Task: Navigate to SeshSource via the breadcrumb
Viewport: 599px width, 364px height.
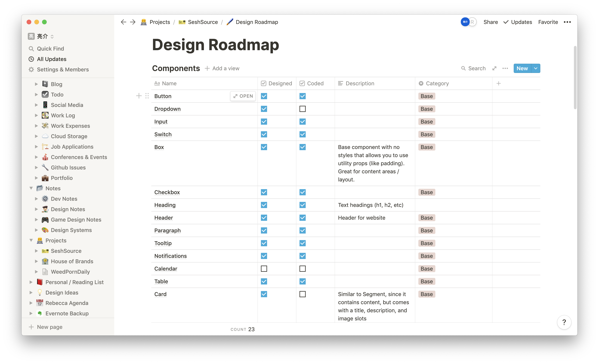Action: [x=203, y=22]
